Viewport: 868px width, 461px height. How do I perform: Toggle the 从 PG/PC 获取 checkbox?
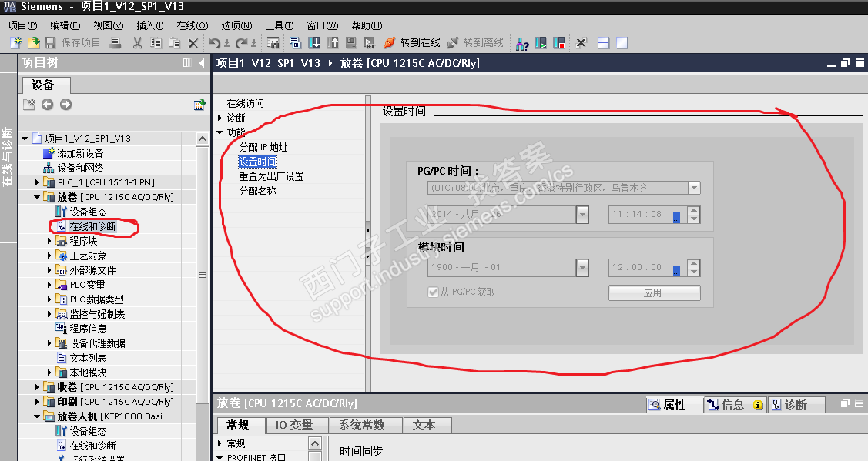(433, 292)
